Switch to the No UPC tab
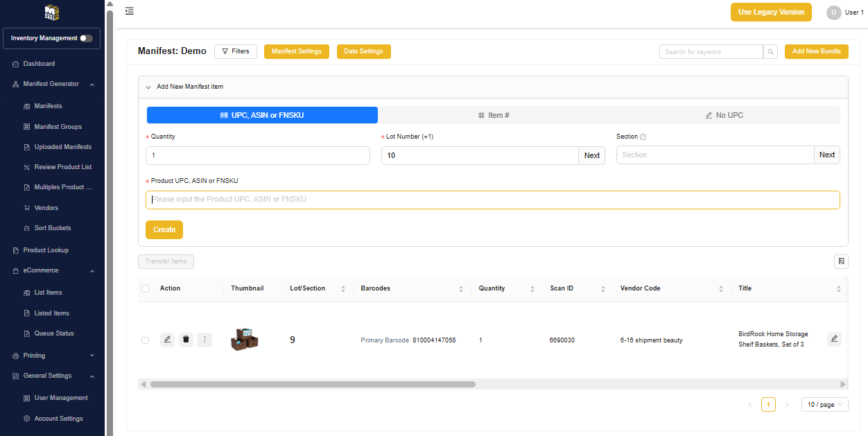868x436 pixels. point(724,115)
